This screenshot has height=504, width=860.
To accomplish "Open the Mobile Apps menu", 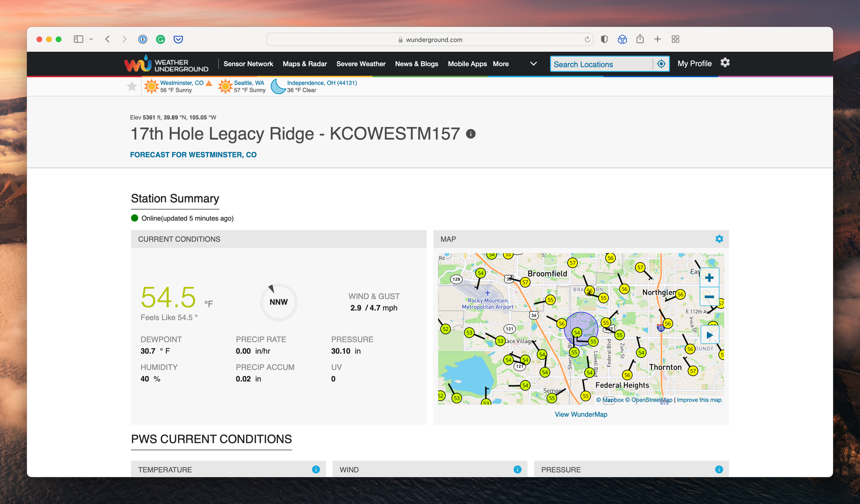I will click(x=467, y=64).
